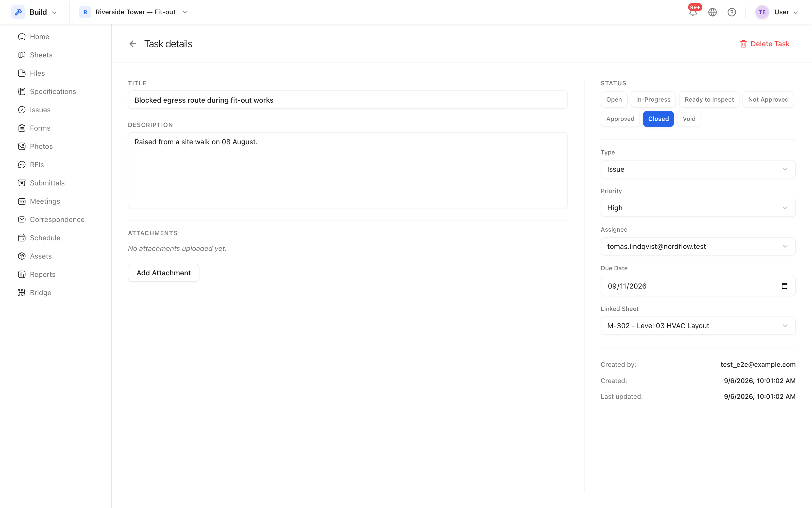This screenshot has width=812, height=508.
Task: Click the Add Attachment button
Action: point(164,273)
